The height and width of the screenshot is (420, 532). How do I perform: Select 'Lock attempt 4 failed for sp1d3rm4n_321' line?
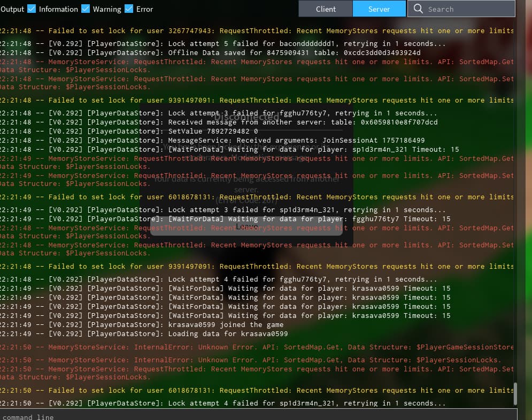222,404
